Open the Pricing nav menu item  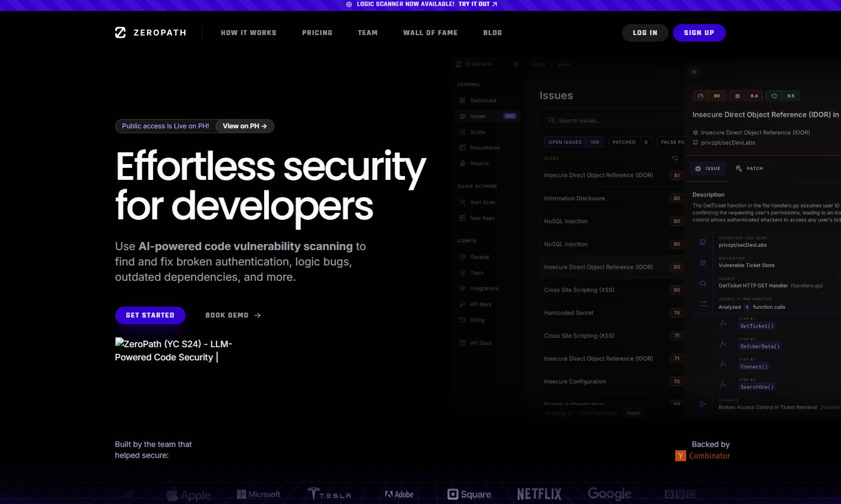point(317,33)
